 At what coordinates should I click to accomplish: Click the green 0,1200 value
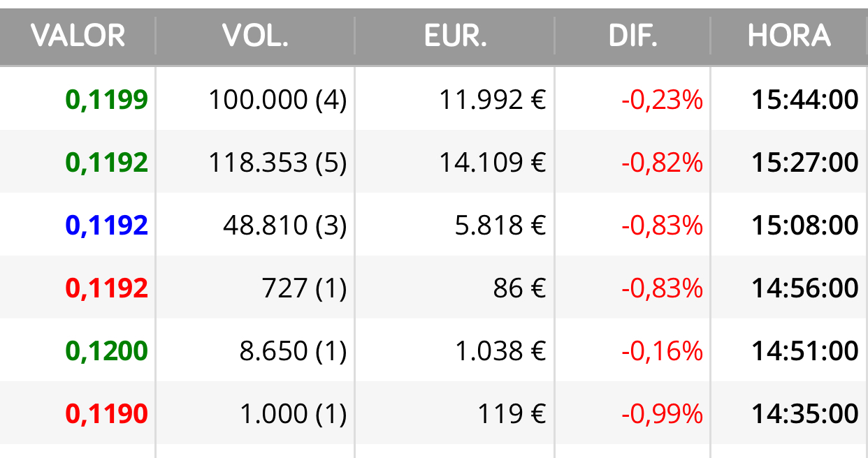[x=107, y=351]
